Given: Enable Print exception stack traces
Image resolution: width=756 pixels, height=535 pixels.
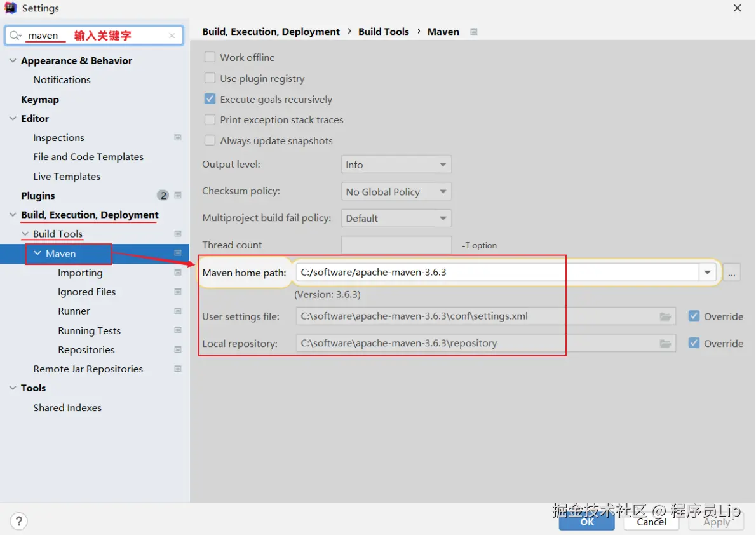Looking at the screenshot, I should coord(210,119).
